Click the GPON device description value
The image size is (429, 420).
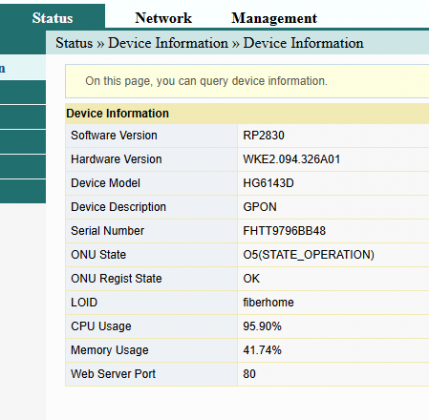point(260,207)
